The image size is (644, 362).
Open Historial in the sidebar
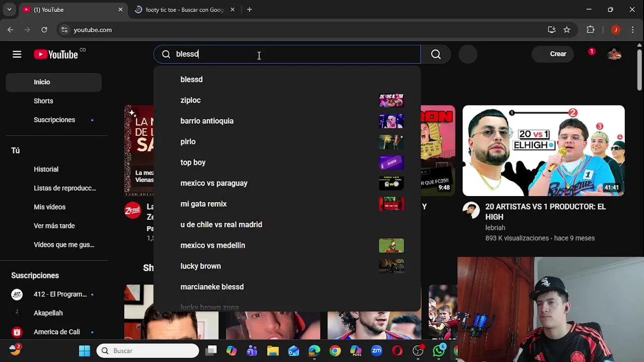[x=54, y=169]
